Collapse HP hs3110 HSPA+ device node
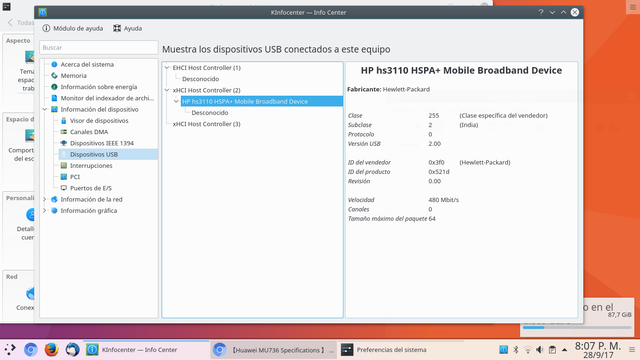The height and width of the screenshot is (360, 640). click(x=176, y=101)
